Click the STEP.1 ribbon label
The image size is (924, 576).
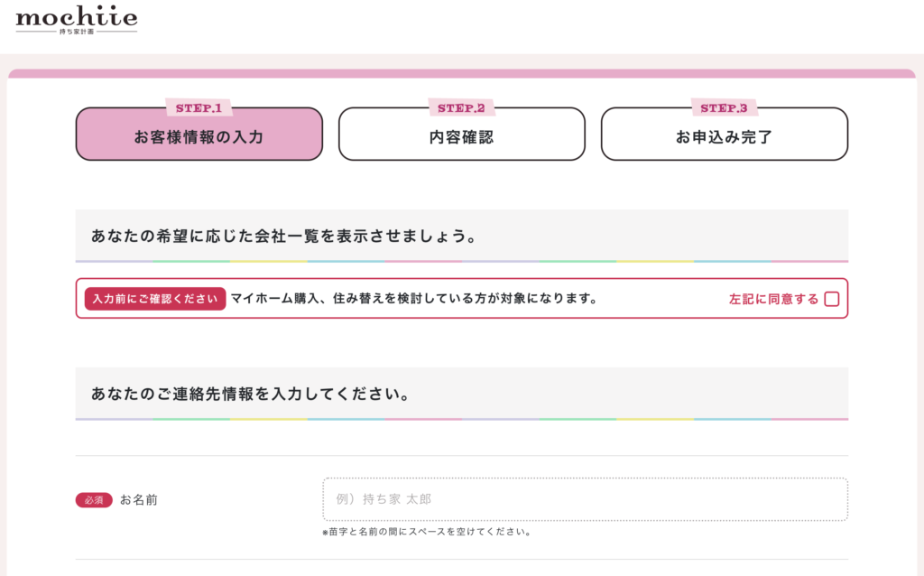coord(199,108)
